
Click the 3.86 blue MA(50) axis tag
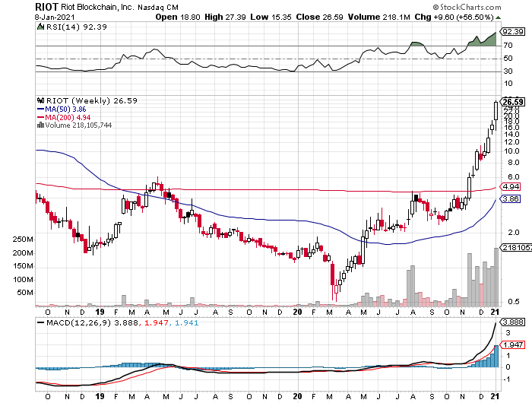coord(511,199)
